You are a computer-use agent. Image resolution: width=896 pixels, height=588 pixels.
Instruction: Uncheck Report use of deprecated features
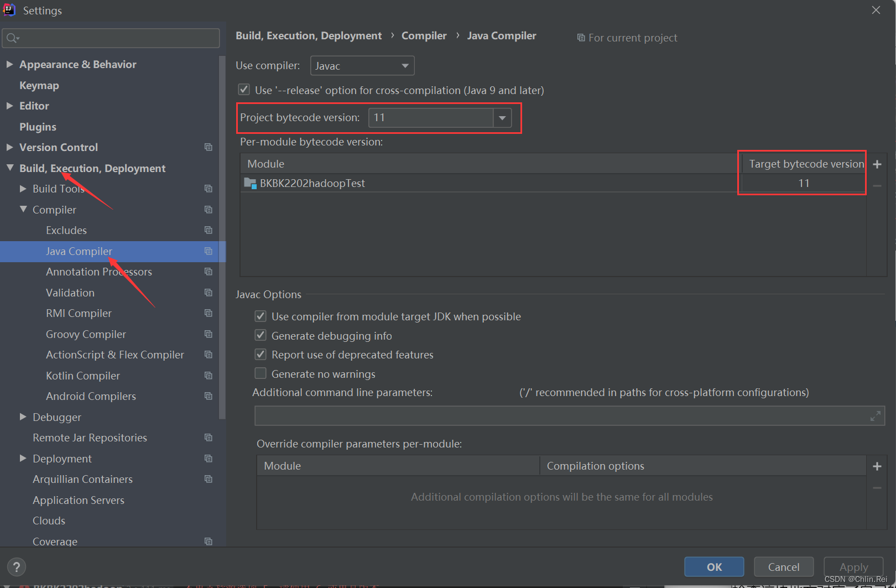click(x=261, y=354)
